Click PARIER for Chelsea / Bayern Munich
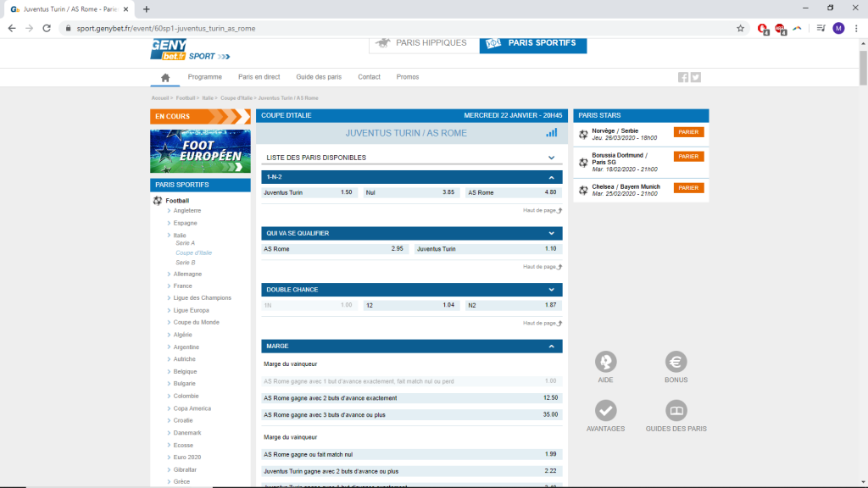 point(688,188)
